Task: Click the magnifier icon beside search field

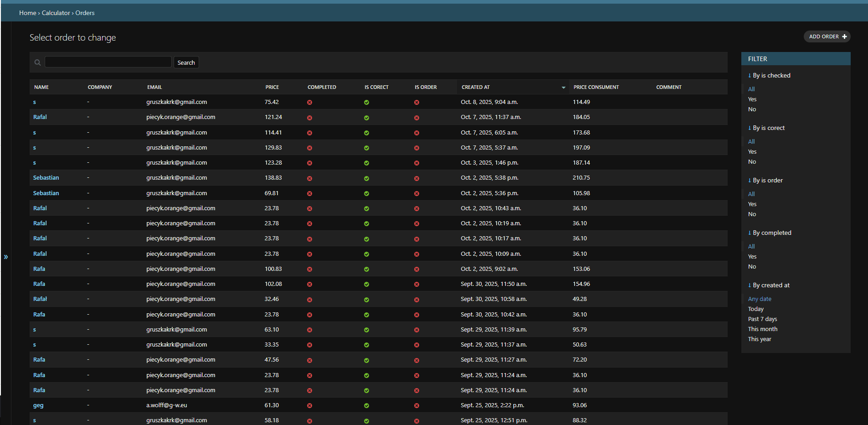Action: pos(38,62)
